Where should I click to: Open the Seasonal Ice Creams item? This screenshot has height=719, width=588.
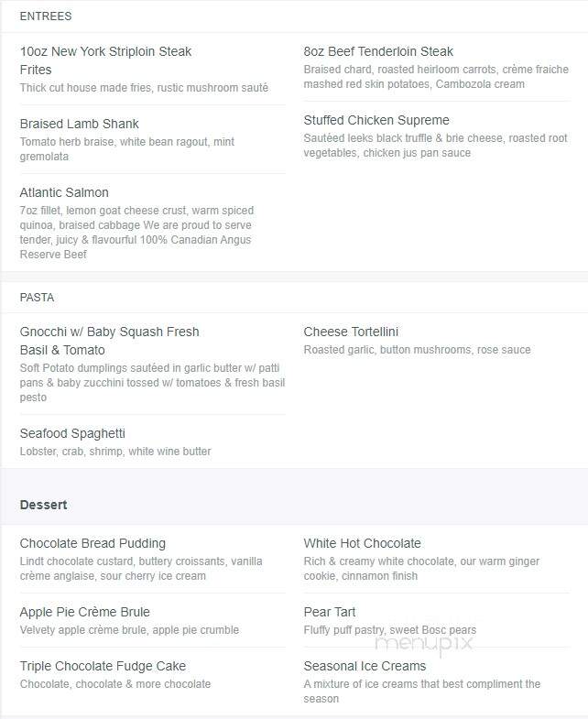[365, 666]
